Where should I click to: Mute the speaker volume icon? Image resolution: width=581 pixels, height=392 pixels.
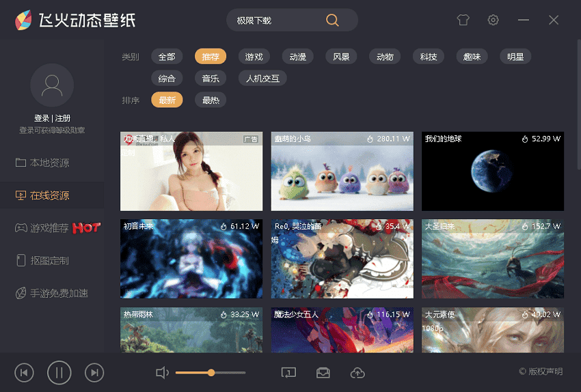162,373
